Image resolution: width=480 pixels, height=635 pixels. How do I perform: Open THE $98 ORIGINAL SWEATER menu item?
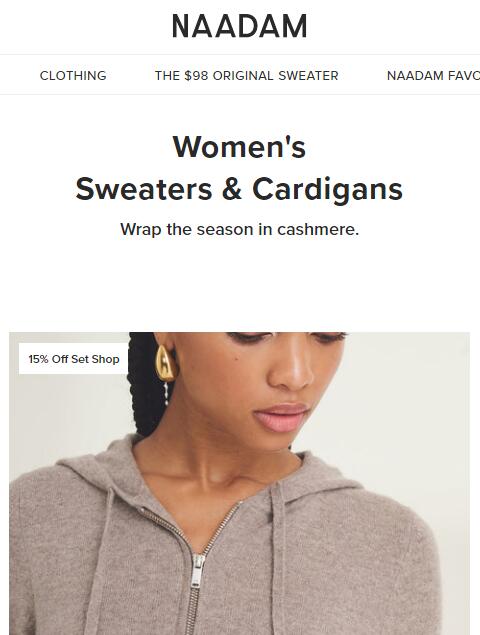click(x=246, y=76)
